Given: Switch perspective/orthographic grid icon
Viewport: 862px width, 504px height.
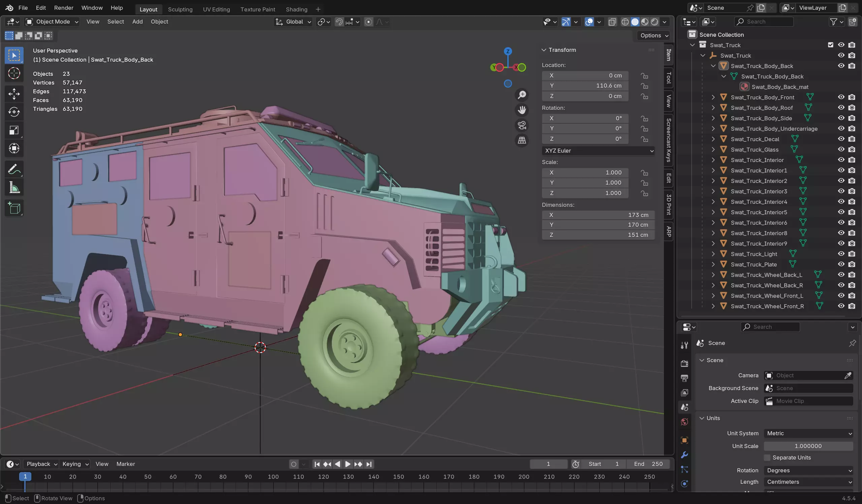Looking at the screenshot, I should click(522, 140).
